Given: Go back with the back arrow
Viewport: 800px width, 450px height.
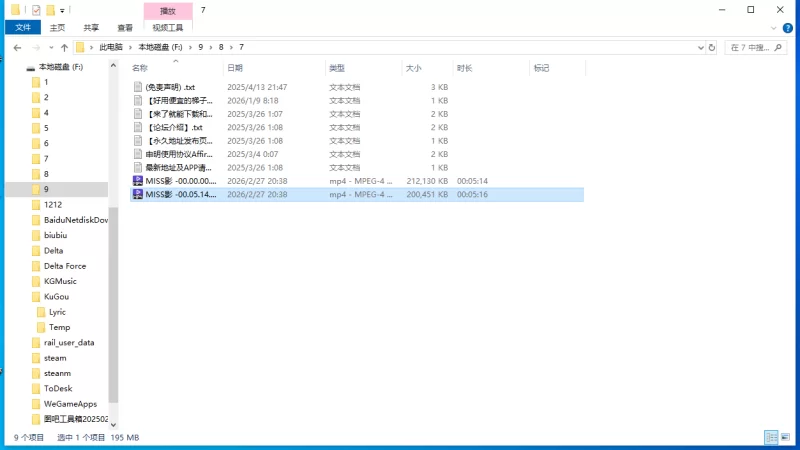Looking at the screenshot, I should [x=17, y=47].
